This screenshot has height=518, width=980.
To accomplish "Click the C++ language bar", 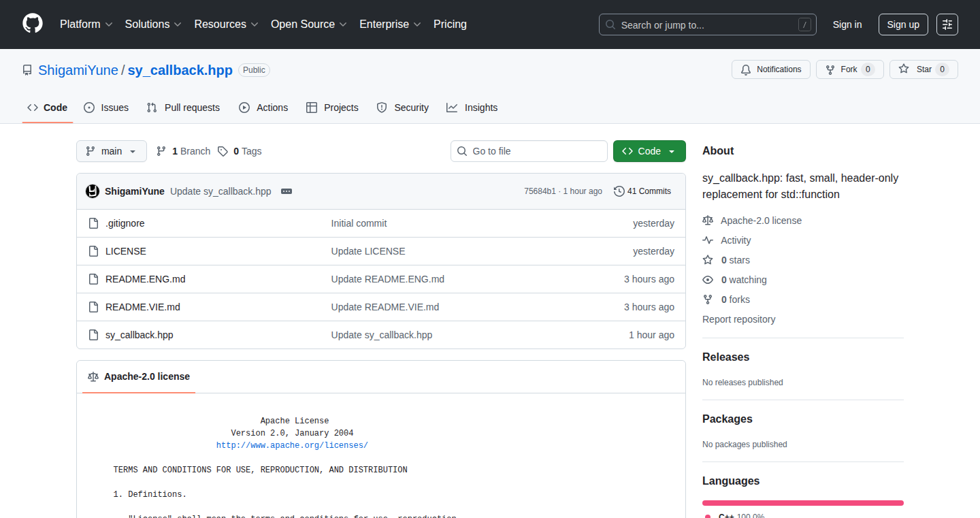I will tap(803, 503).
